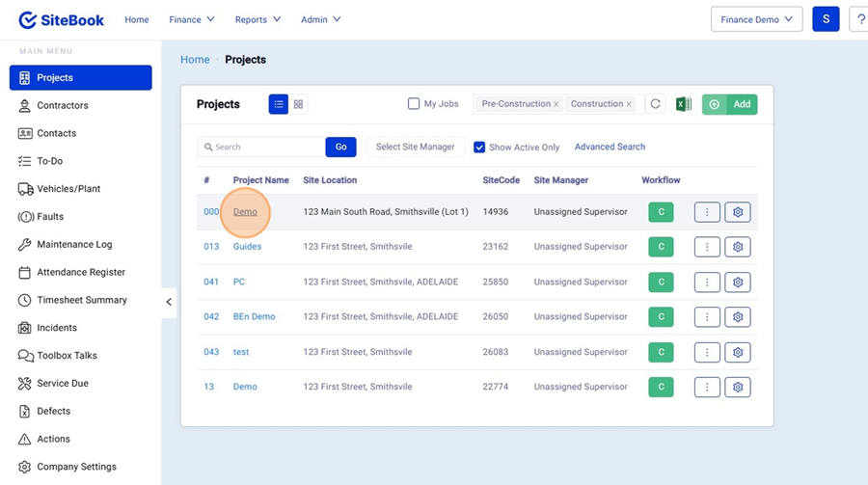Screen dimensions: 868x485
Task: Click the Advanced Search link
Action: [x=610, y=147]
